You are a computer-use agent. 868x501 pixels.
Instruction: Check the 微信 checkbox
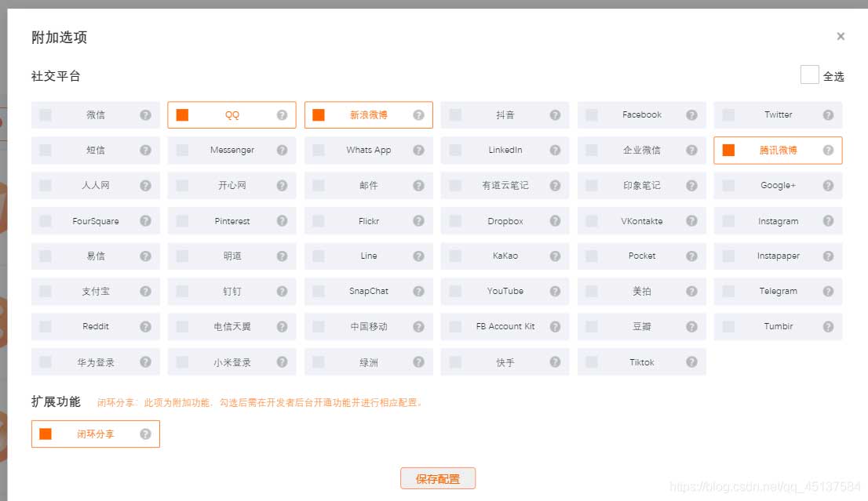pos(46,115)
